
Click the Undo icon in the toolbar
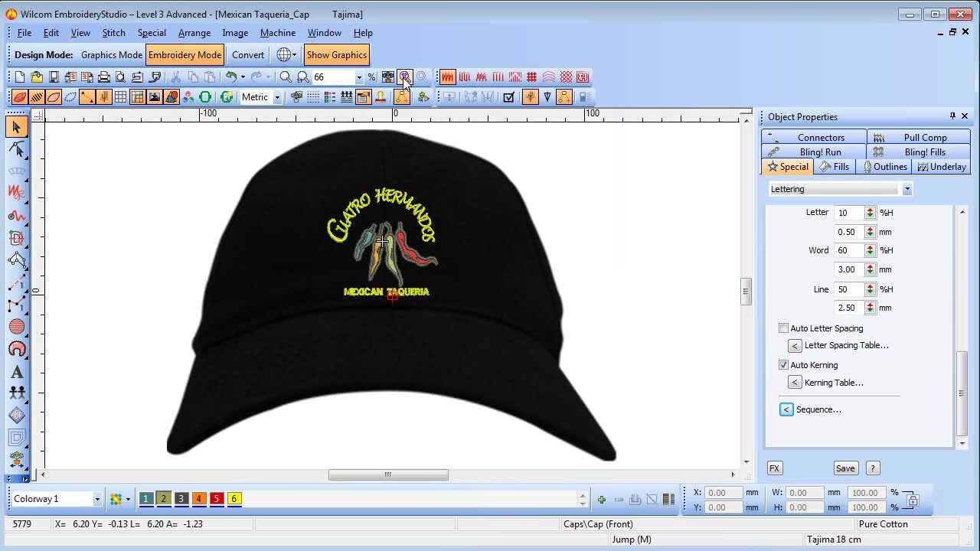(230, 77)
